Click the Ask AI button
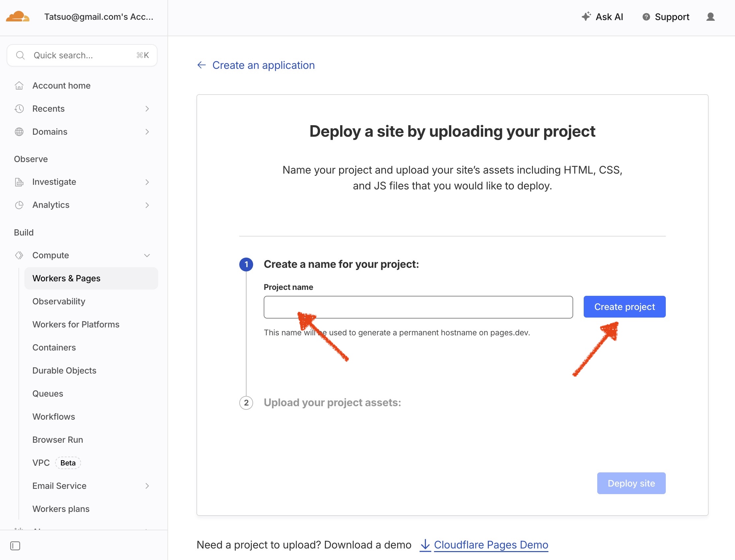Image resolution: width=735 pixels, height=560 pixels. tap(602, 17)
